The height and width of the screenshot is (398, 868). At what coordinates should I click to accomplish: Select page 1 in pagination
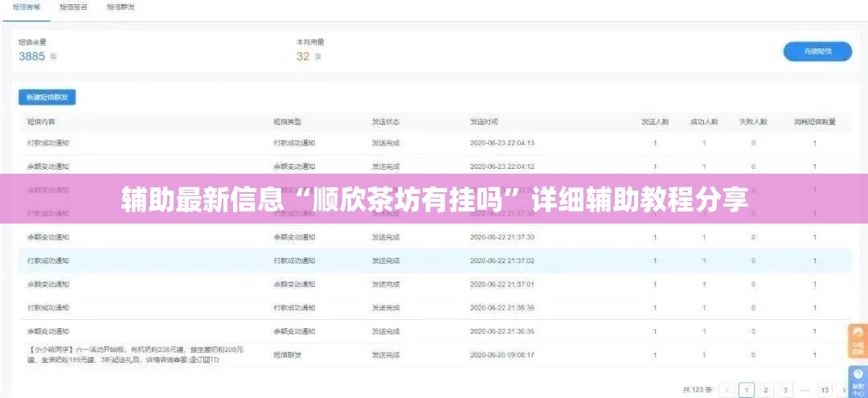747,390
